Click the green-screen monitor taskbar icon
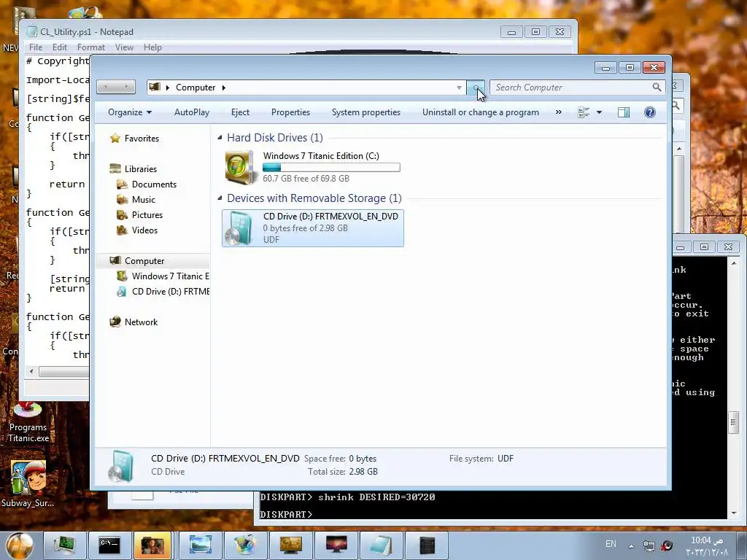 point(65,545)
